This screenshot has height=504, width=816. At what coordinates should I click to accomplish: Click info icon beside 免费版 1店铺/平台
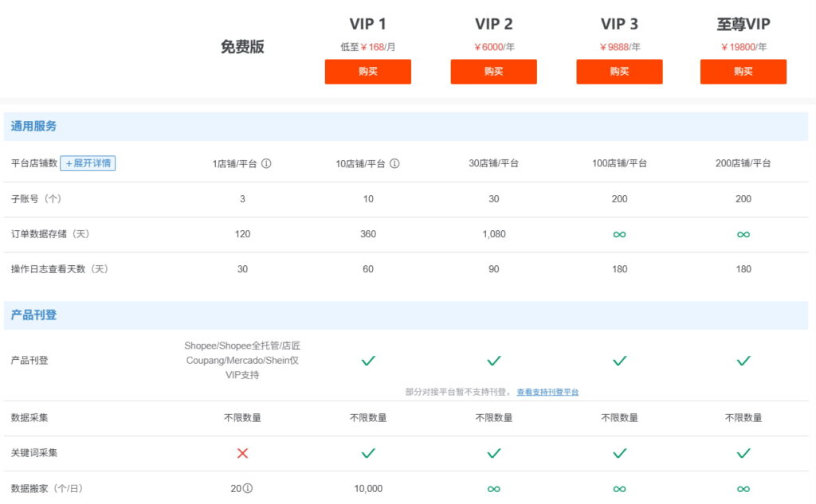[266, 163]
